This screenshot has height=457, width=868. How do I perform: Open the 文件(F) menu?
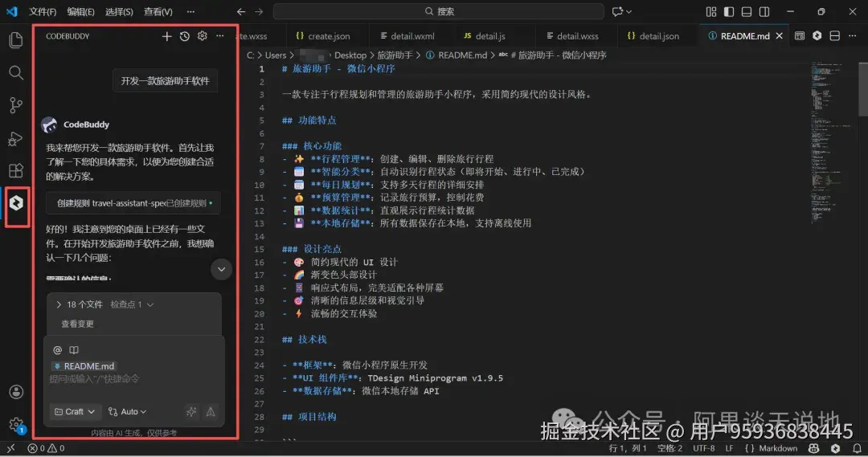tap(43, 11)
